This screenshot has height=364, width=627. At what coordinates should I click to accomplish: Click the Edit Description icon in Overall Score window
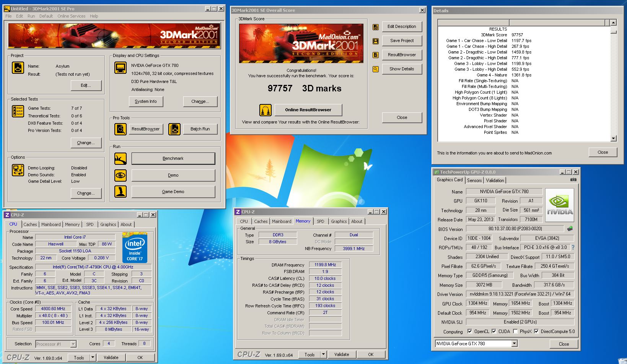pyautogui.click(x=376, y=27)
